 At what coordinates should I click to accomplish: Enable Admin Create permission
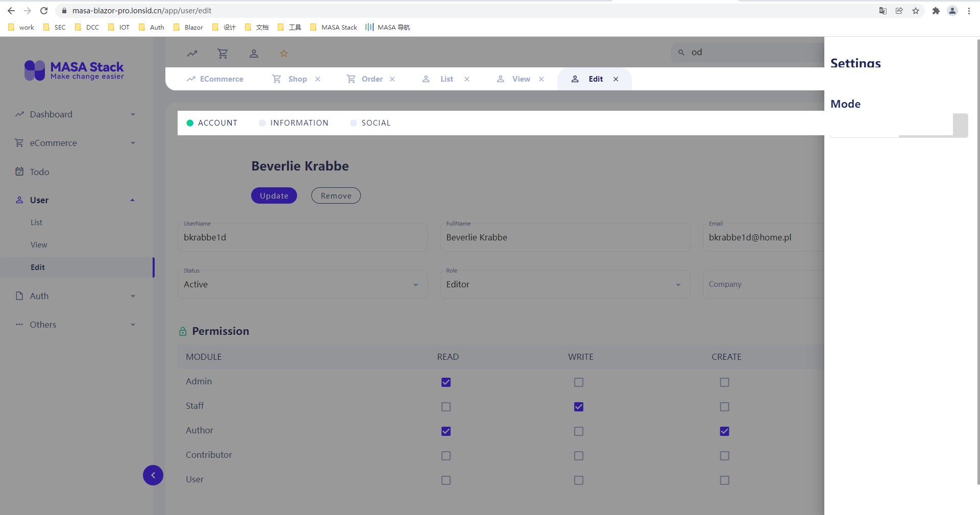724,382
